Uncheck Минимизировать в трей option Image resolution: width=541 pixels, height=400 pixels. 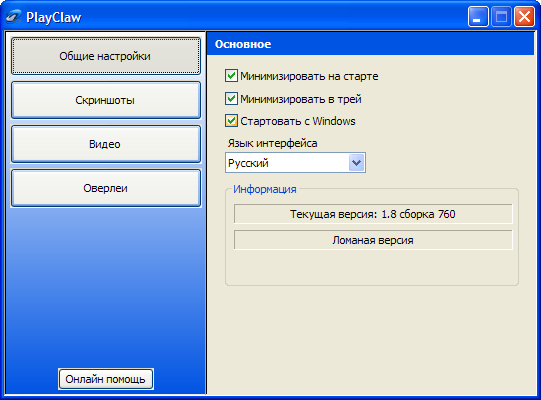231,99
